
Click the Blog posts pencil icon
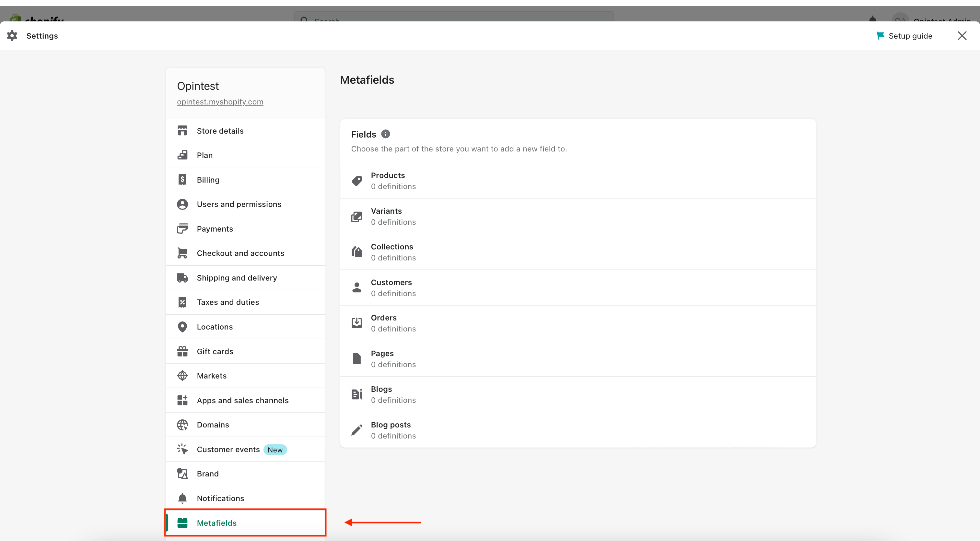[x=356, y=430]
